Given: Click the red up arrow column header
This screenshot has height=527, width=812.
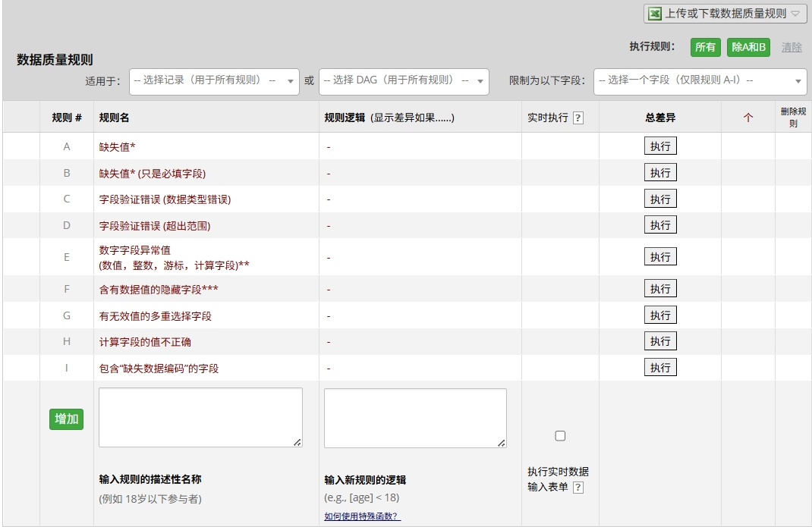Looking at the screenshot, I should point(747,118).
